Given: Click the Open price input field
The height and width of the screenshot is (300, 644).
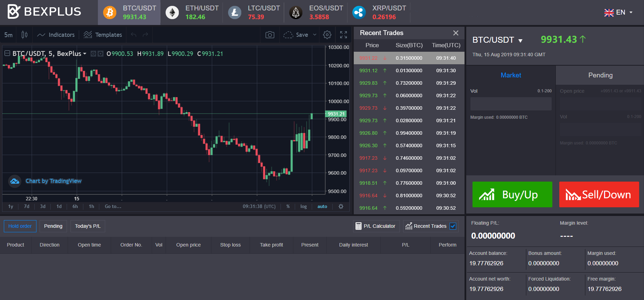Looking at the screenshot, I should click(x=601, y=104).
